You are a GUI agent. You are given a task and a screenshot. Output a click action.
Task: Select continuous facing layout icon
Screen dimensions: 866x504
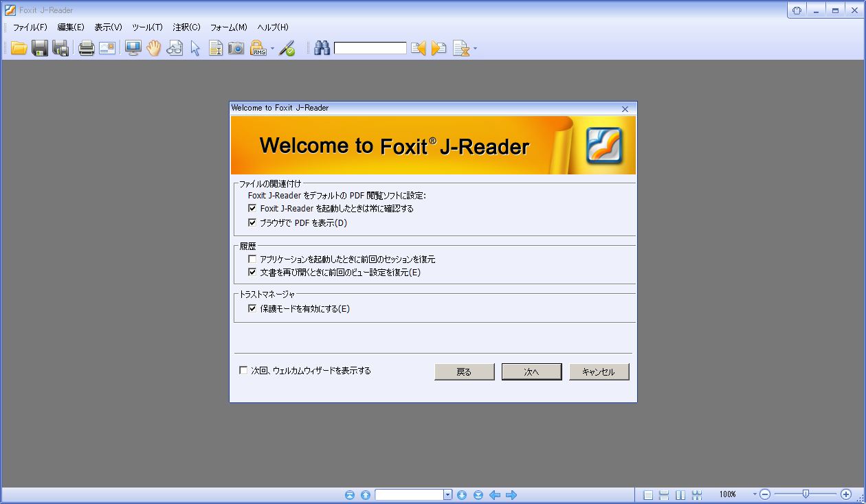tap(697, 494)
